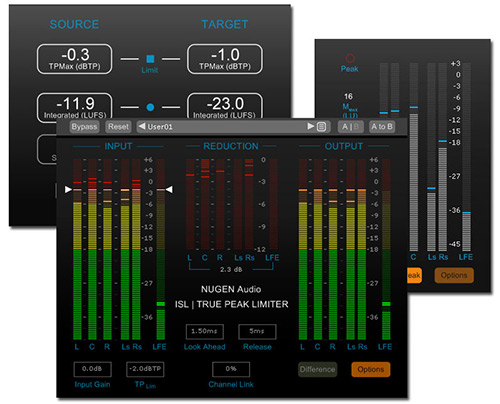Click the Channel Link label

(x=231, y=384)
